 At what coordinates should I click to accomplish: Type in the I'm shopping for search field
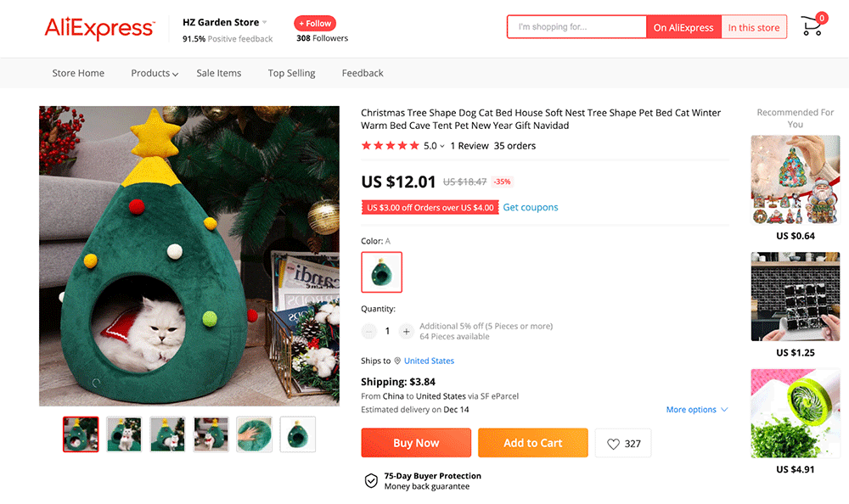[577, 27]
